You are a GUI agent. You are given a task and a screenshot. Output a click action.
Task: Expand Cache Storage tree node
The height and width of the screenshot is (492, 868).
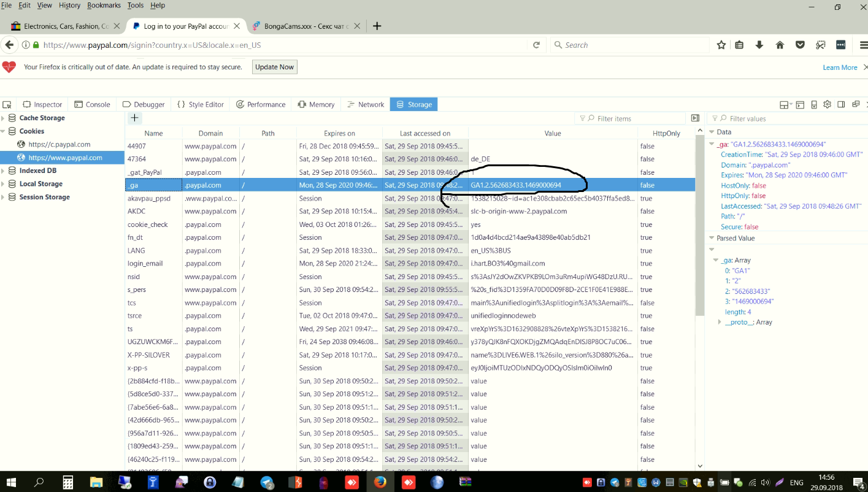[3, 118]
